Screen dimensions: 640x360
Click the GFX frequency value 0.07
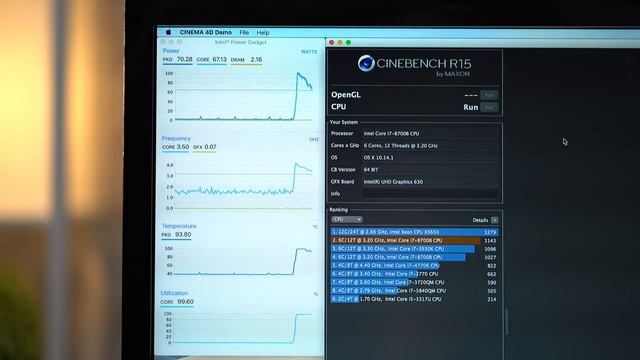tap(211, 147)
